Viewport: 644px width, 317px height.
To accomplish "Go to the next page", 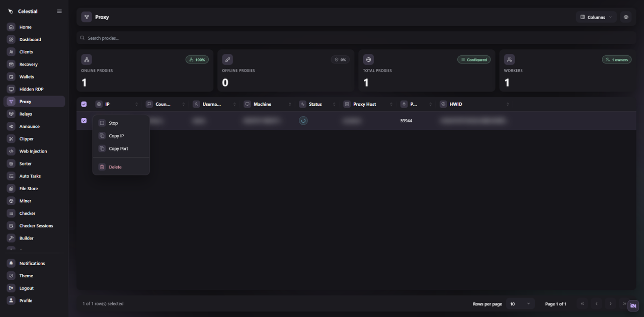I will coord(610,304).
